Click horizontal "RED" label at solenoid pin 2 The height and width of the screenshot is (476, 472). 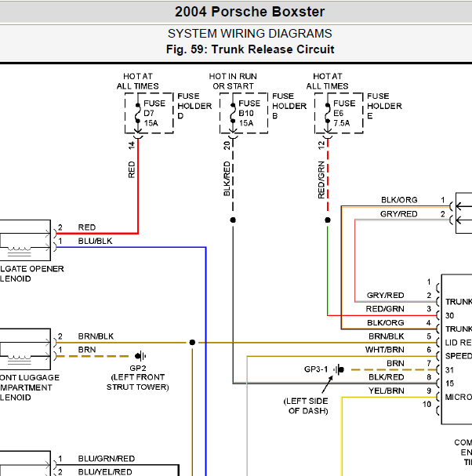[87, 227]
